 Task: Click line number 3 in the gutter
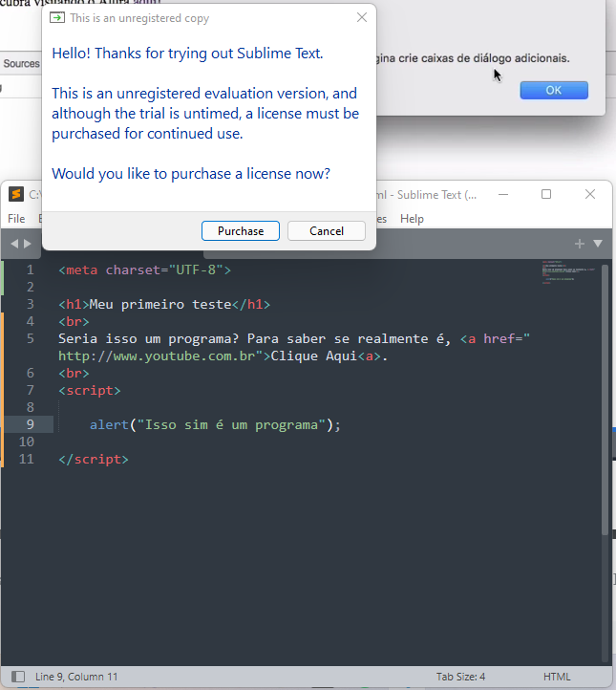[30, 304]
